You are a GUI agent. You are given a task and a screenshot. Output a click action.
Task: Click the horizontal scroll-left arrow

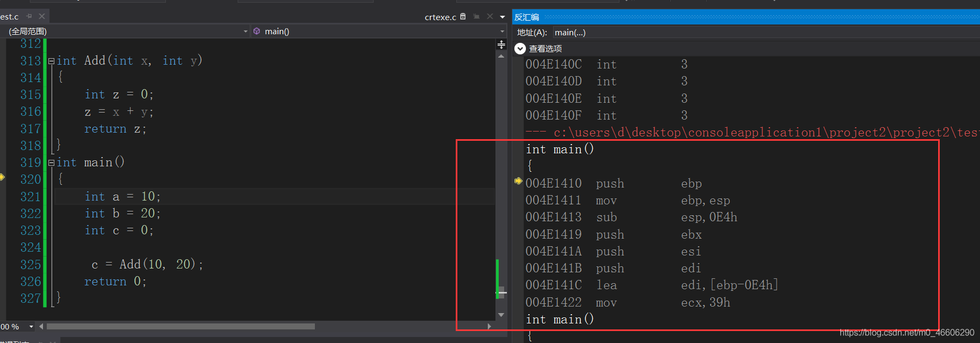tap(41, 326)
